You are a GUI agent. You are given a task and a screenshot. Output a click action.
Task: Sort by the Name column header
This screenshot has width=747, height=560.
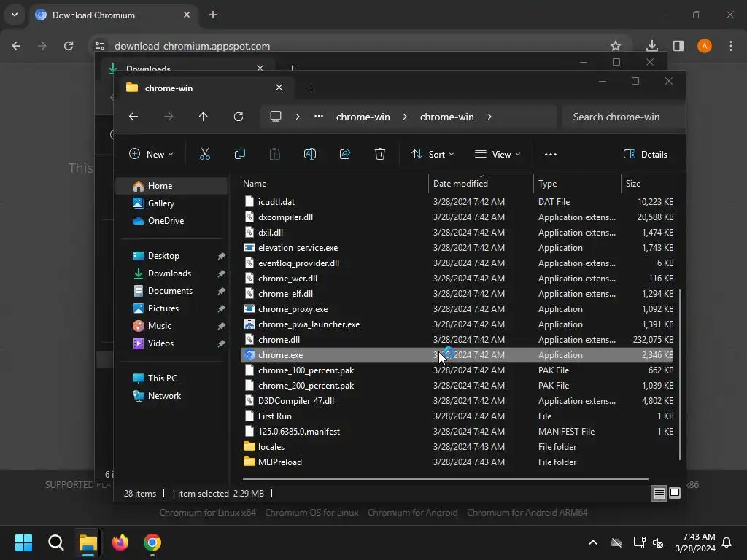335,183
